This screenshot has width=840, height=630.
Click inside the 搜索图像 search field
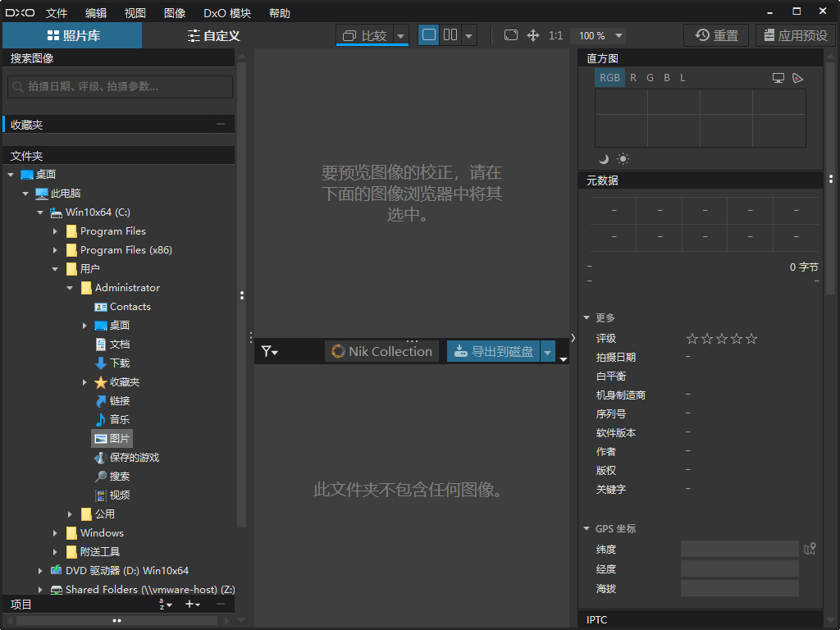coord(119,86)
